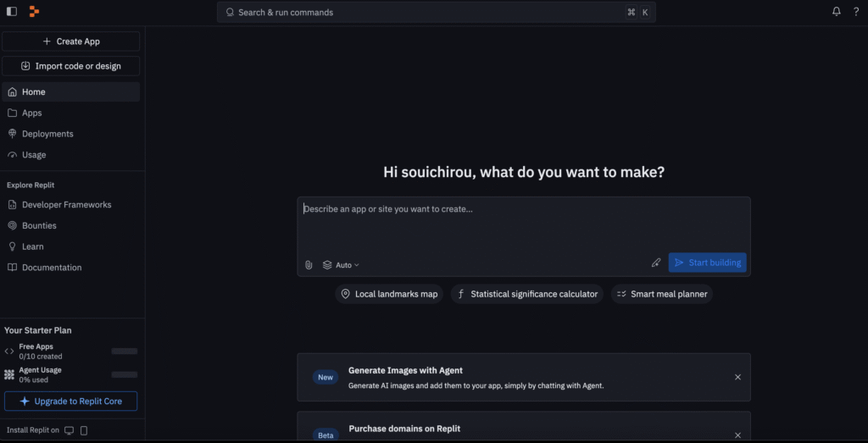Toggle the sidebar panel icon
The image size is (868, 443).
click(x=12, y=12)
